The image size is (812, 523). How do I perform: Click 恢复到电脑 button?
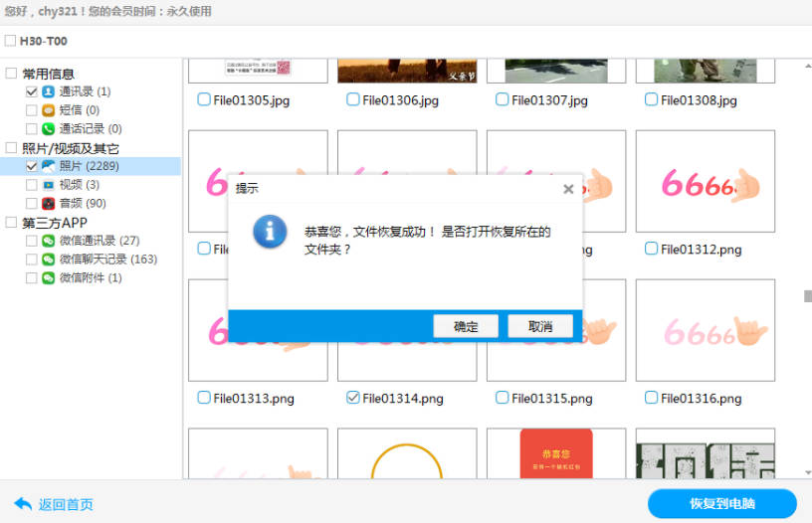pos(721,503)
